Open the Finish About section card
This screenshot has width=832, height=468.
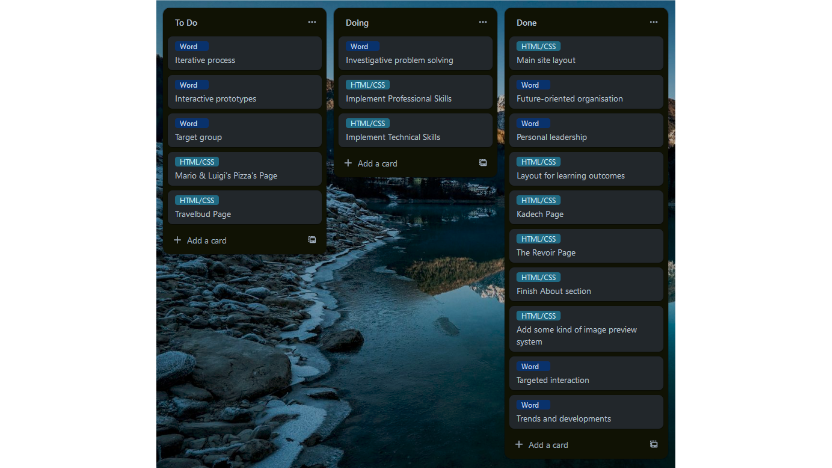[586, 284]
